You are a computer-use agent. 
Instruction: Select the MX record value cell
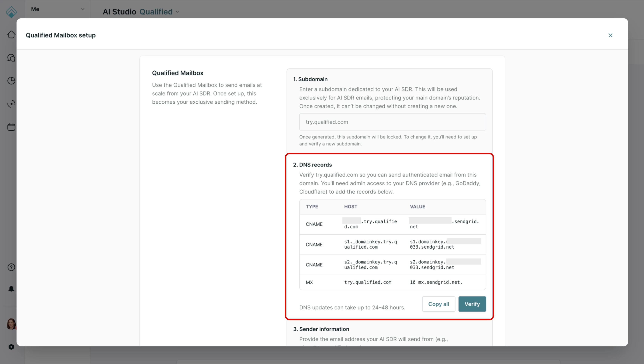436,282
